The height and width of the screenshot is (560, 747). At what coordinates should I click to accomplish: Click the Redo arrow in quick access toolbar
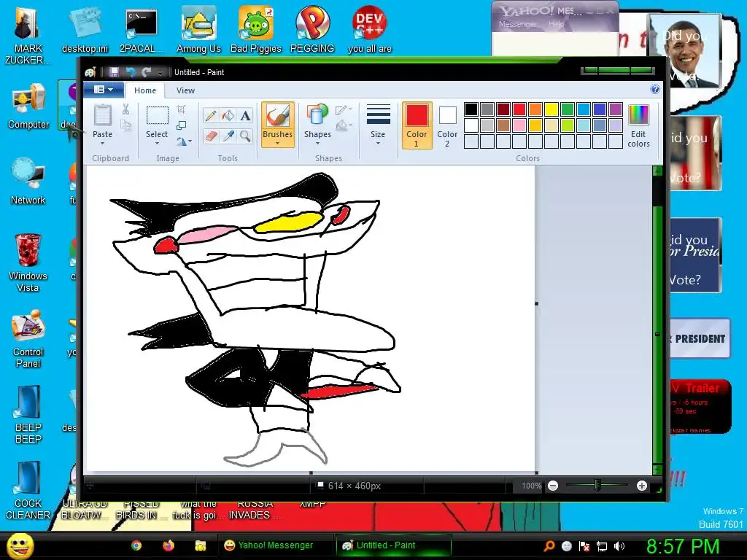[x=146, y=72]
